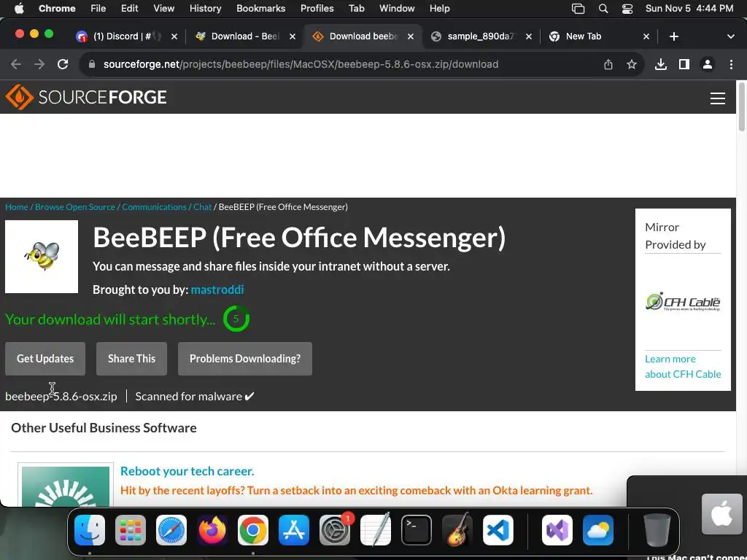Expand the tab search chevron
The height and width of the screenshot is (560, 747).
click(731, 36)
